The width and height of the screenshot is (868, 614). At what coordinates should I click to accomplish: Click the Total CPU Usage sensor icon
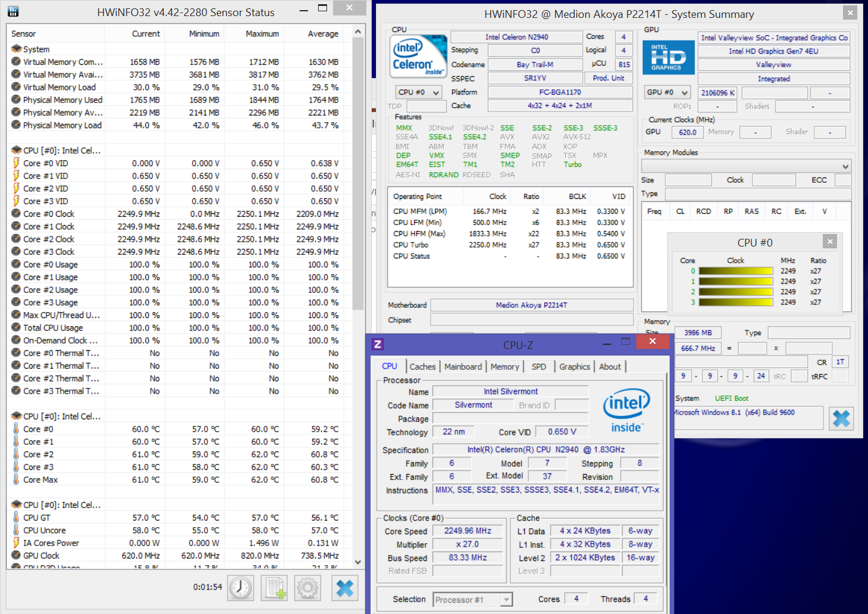point(16,328)
